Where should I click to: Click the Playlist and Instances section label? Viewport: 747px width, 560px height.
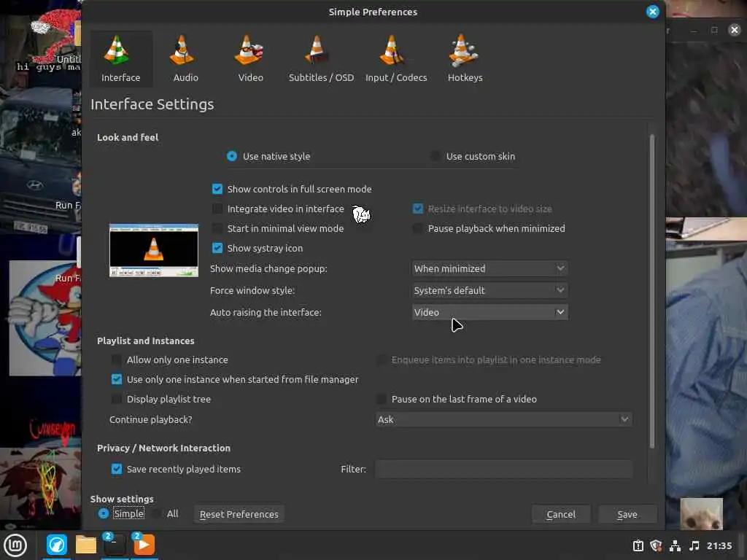(146, 341)
